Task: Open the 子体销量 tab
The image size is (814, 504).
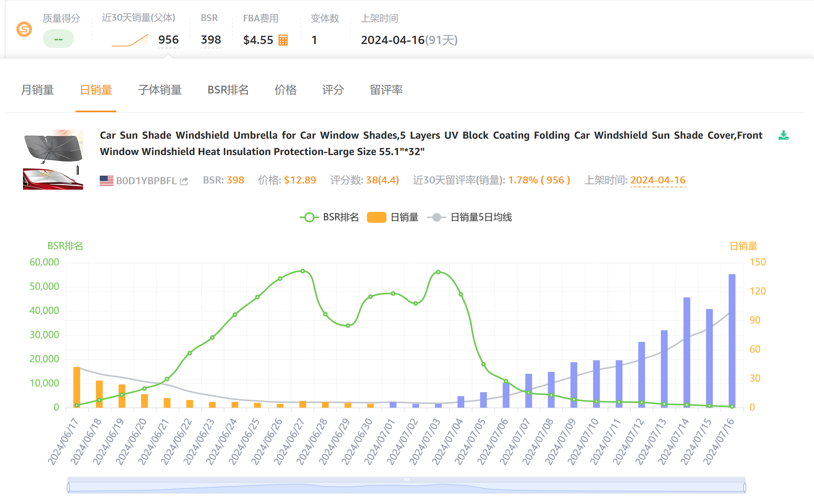Action: (160, 90)
